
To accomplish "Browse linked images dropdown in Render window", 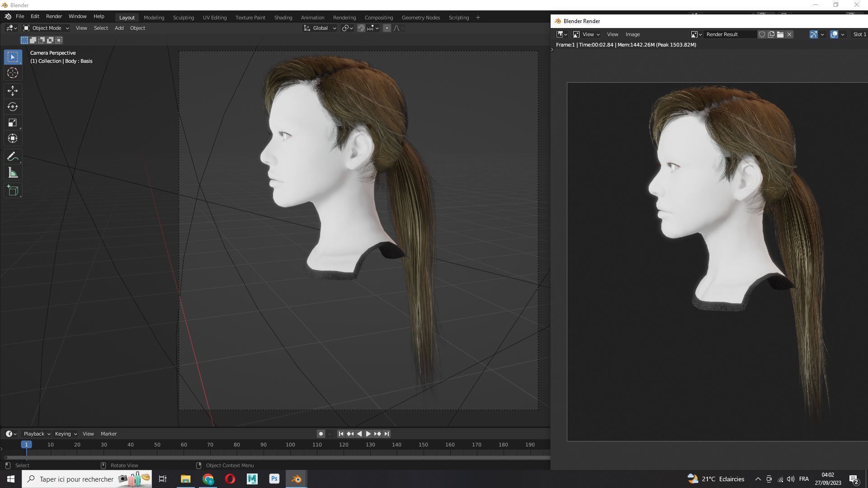I will 696,34.
